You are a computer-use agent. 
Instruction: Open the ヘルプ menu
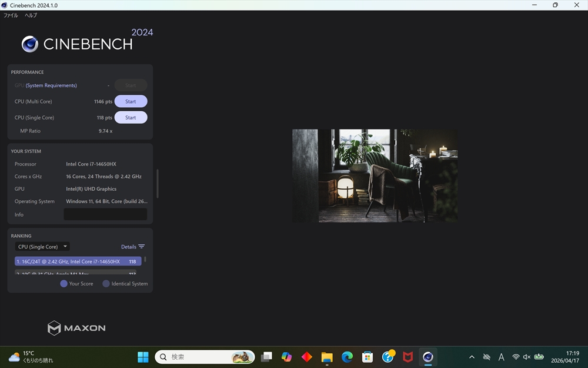click(x=31, y=15)
